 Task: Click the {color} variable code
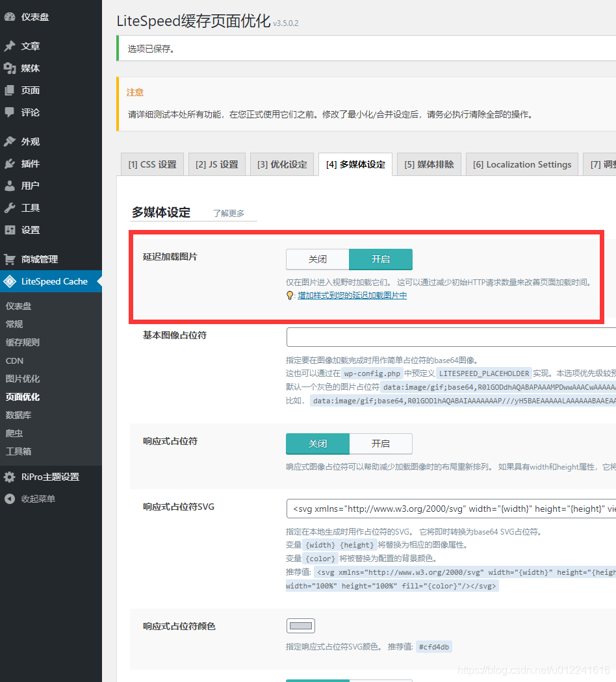point(320,559)
